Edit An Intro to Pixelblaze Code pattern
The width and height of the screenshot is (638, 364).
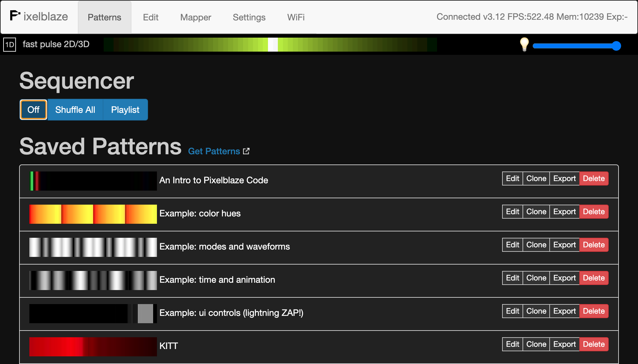512,178
